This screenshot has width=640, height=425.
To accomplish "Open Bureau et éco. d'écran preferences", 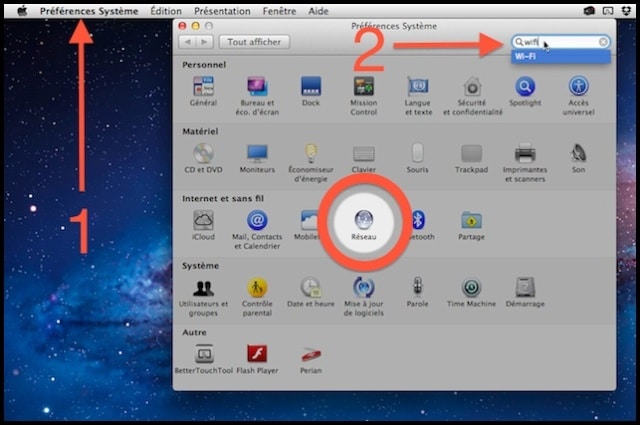I will click(257, 96).
